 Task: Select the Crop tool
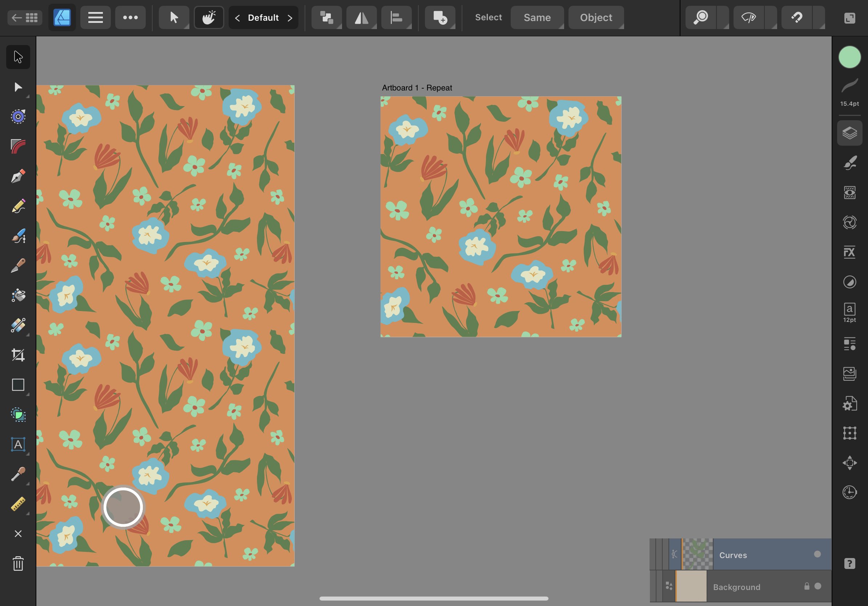point(18,355)
